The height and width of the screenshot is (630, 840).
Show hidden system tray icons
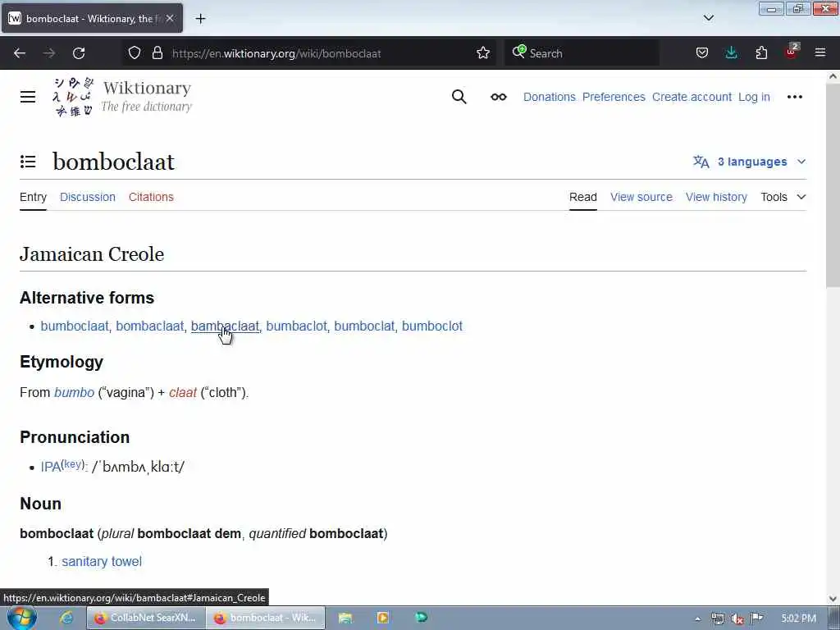click(697, 619)
